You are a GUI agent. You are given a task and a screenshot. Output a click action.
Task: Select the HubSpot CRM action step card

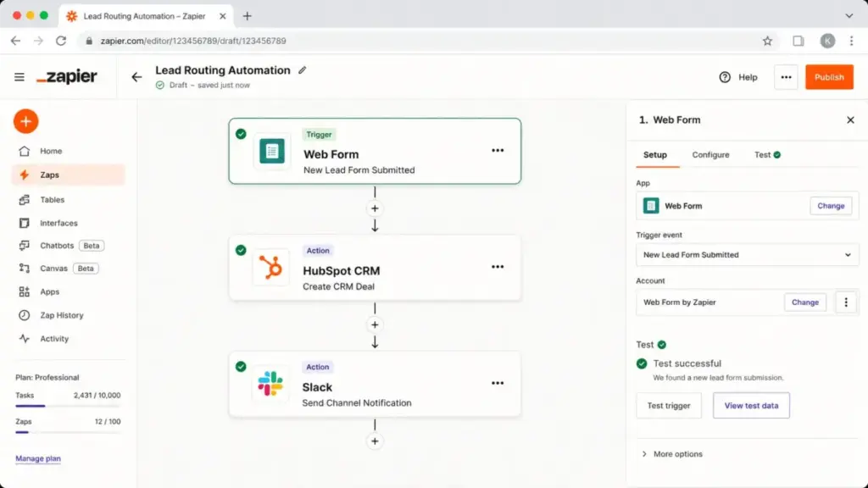[375, 268]
